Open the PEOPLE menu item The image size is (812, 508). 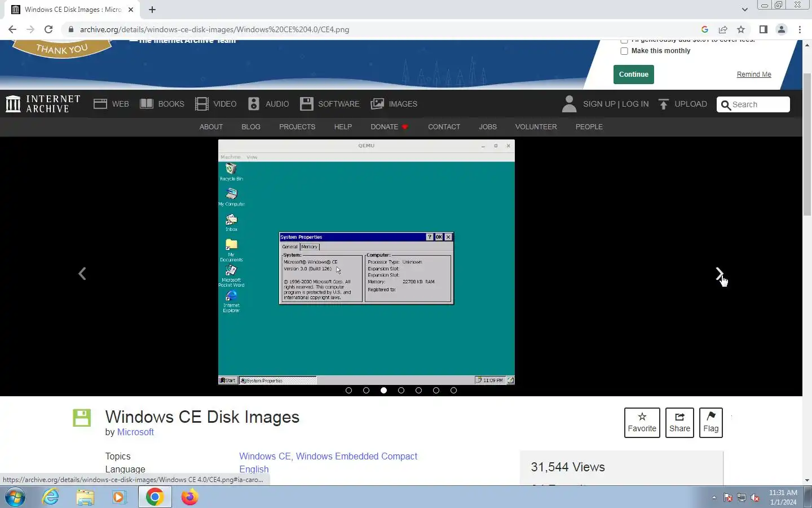[x=589, y=127]
